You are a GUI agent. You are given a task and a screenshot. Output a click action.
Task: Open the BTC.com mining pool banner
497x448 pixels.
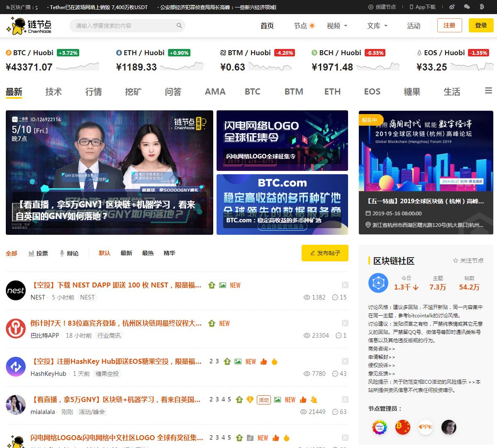(282, 205)
